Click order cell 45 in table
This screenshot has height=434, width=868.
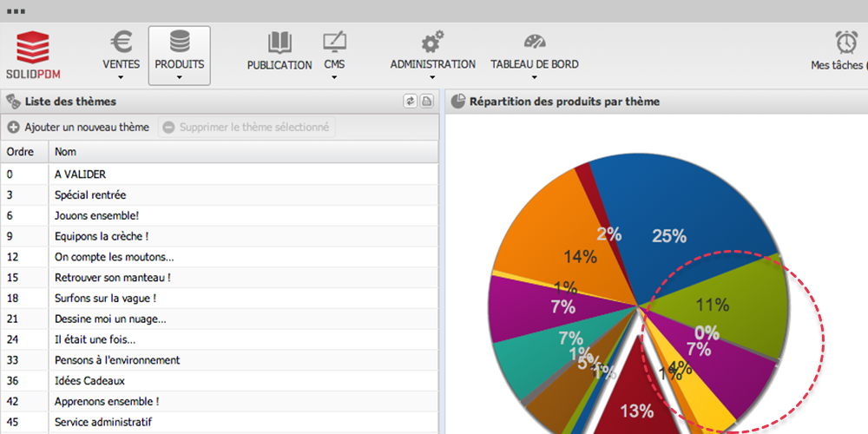(x=25, y=423)
